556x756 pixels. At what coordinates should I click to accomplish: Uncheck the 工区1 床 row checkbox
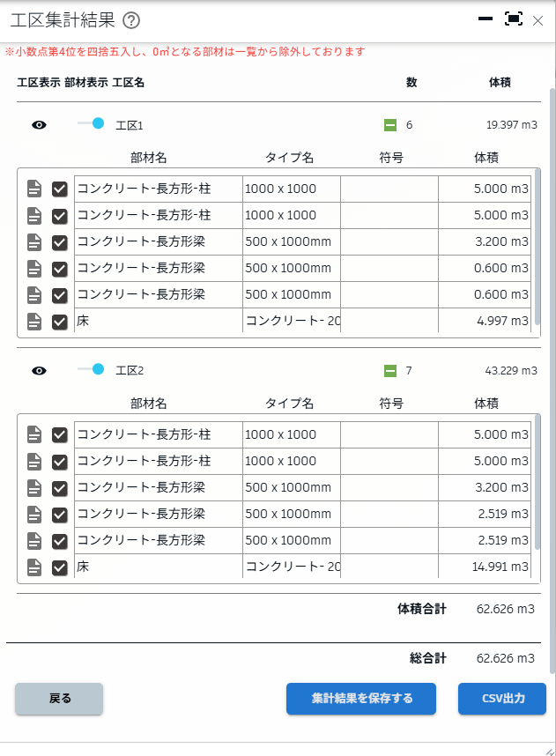(60, 322)
